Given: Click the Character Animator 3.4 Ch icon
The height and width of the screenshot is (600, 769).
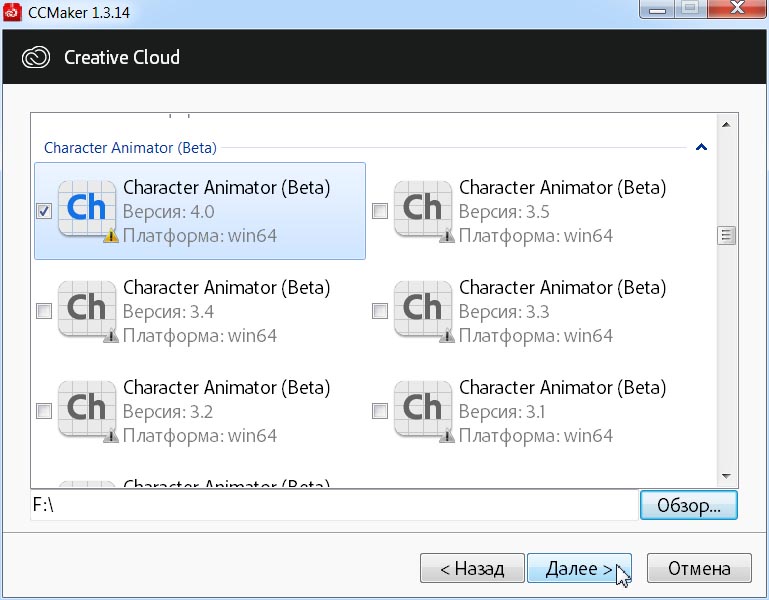Looking at the screenshot, I should point(87,308).
